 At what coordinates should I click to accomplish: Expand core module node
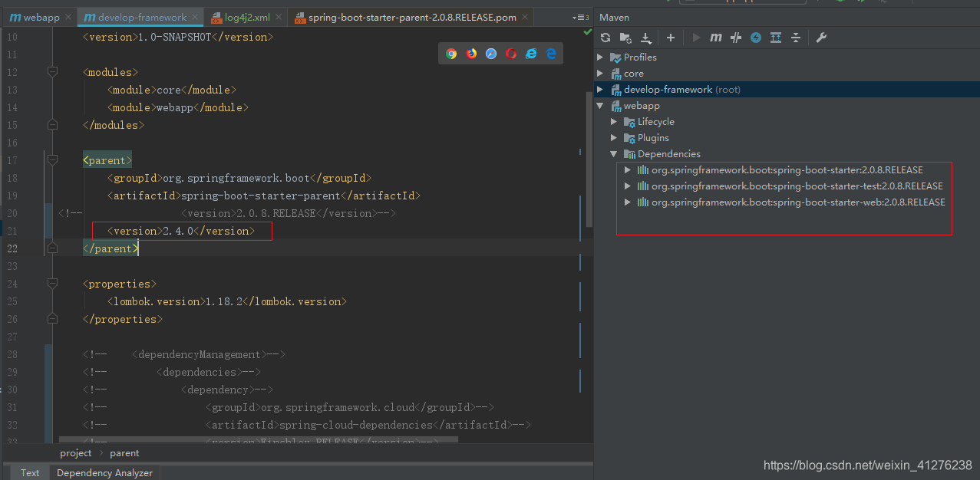tap(601, 74)
